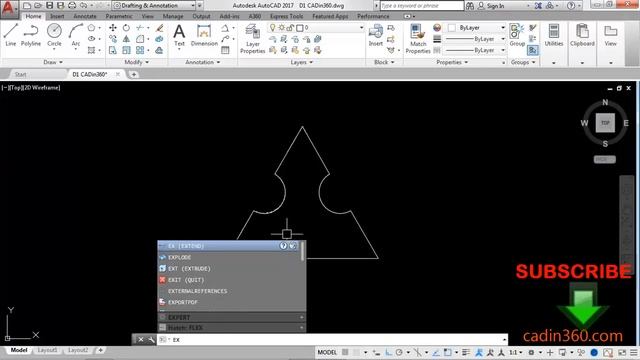Switch to the Parametric ribbon tab

point(119,16)
